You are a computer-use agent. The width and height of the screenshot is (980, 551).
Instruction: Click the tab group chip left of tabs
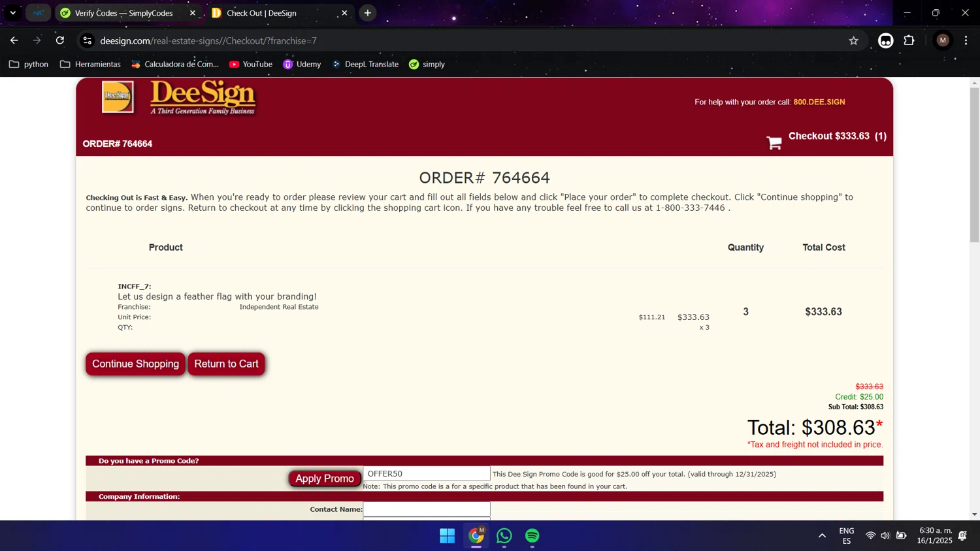point(39,13)
